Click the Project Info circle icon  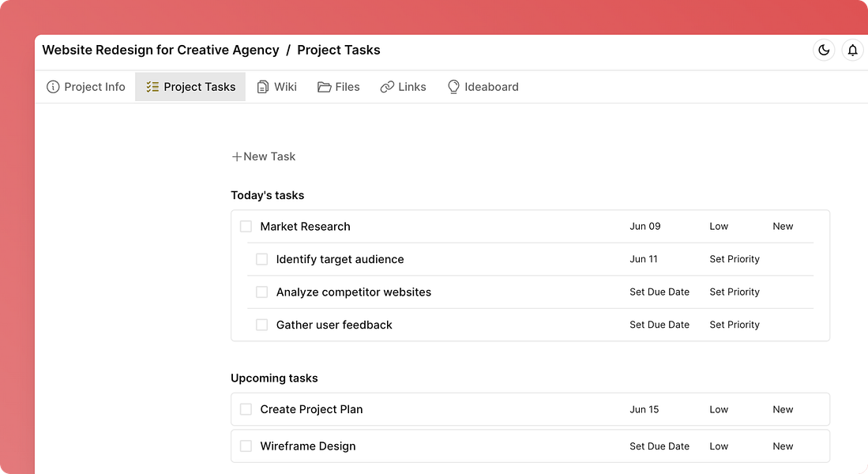[x=53, y=87]
